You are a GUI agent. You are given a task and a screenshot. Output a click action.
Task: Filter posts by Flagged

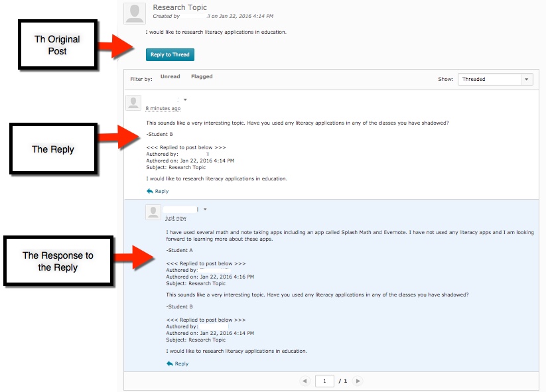[x=202, y=77]
